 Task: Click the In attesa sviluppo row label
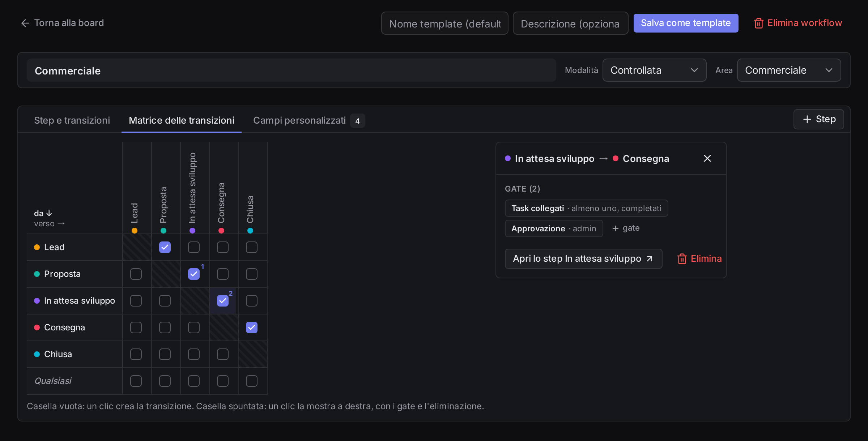tap(80, 301)
